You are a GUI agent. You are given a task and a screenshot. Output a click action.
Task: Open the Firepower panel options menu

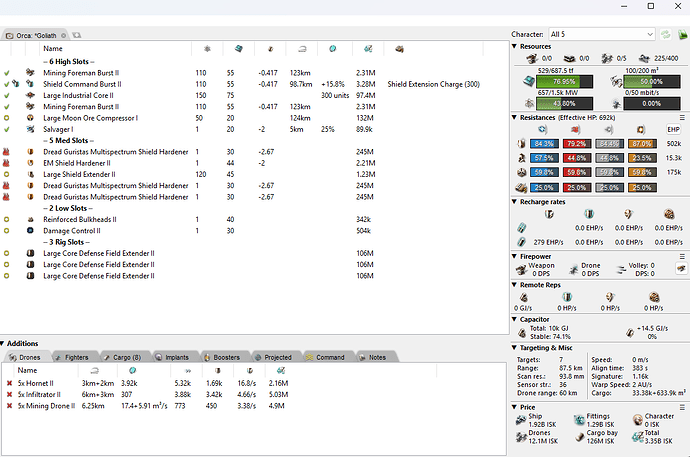682,256
